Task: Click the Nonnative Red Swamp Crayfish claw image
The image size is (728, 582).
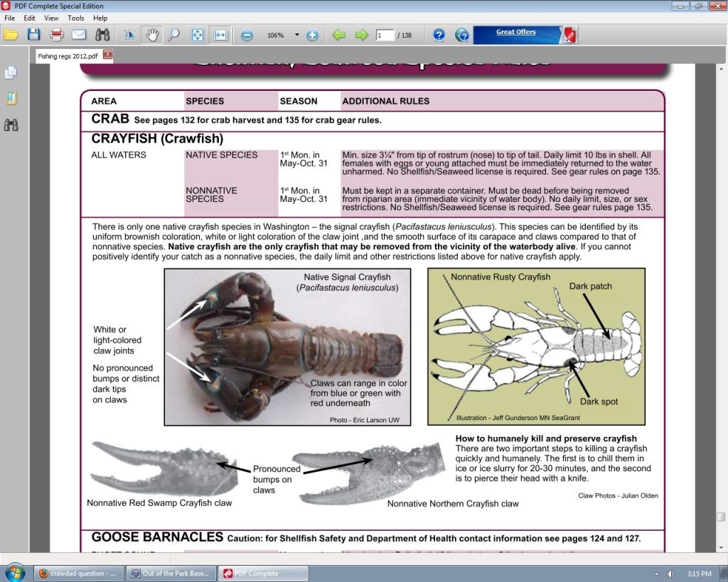Action: [163, 468]
